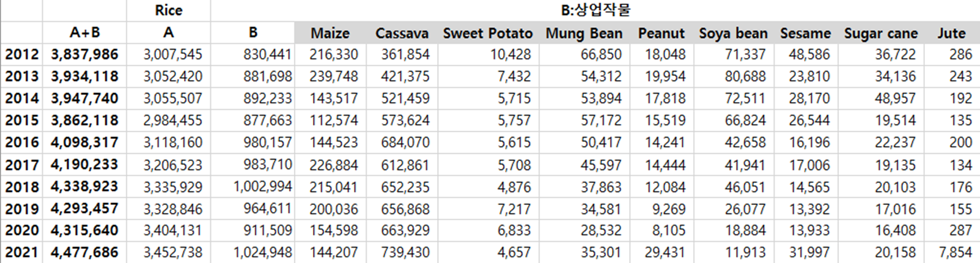Click the 2019 Rice value 3,328,846

[169, 209]
